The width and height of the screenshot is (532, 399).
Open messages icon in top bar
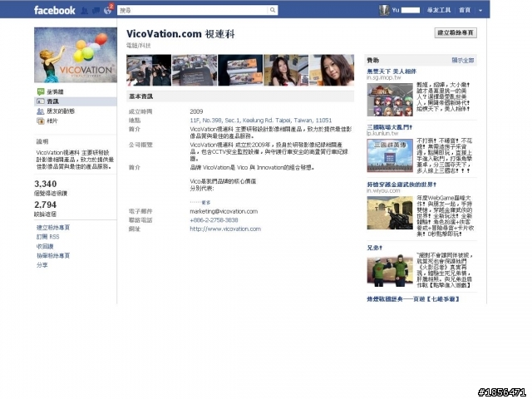pyautogui.click(x=96, y=11)
